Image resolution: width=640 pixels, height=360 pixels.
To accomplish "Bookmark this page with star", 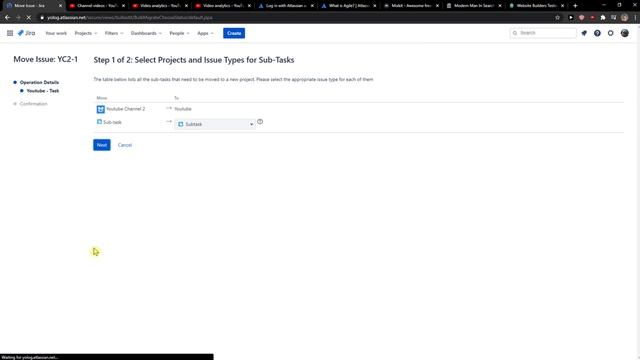I will (558, 18).
